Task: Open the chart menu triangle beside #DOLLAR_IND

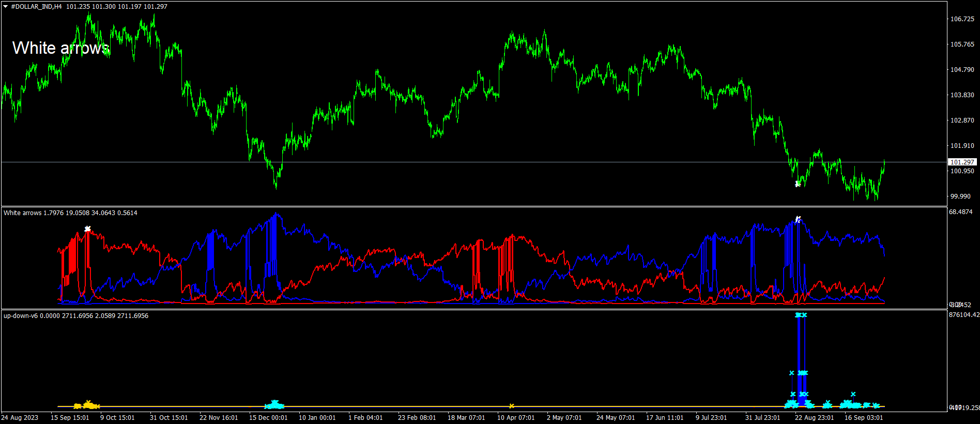Action: click(x=6, y=7)
